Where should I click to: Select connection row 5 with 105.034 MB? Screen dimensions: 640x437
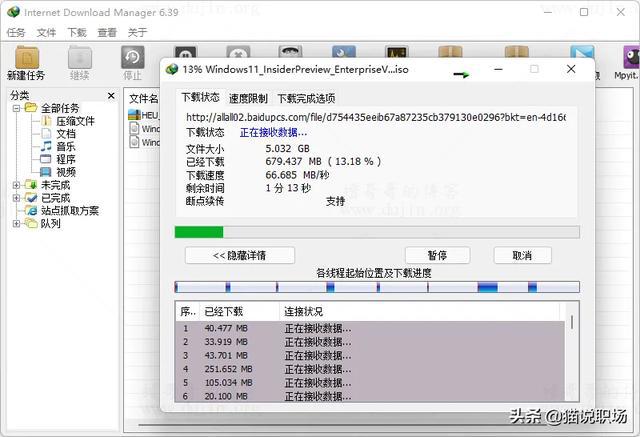click(x=370, y=383)
